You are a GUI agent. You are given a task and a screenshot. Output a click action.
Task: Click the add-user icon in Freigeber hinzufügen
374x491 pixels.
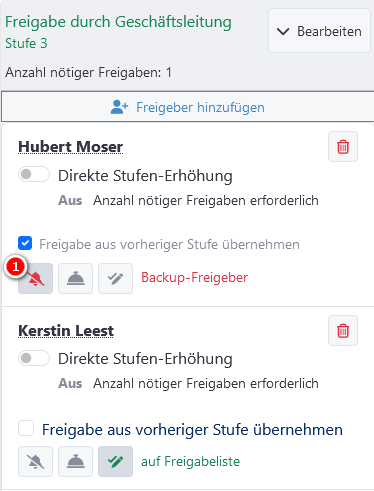point(119,107)
